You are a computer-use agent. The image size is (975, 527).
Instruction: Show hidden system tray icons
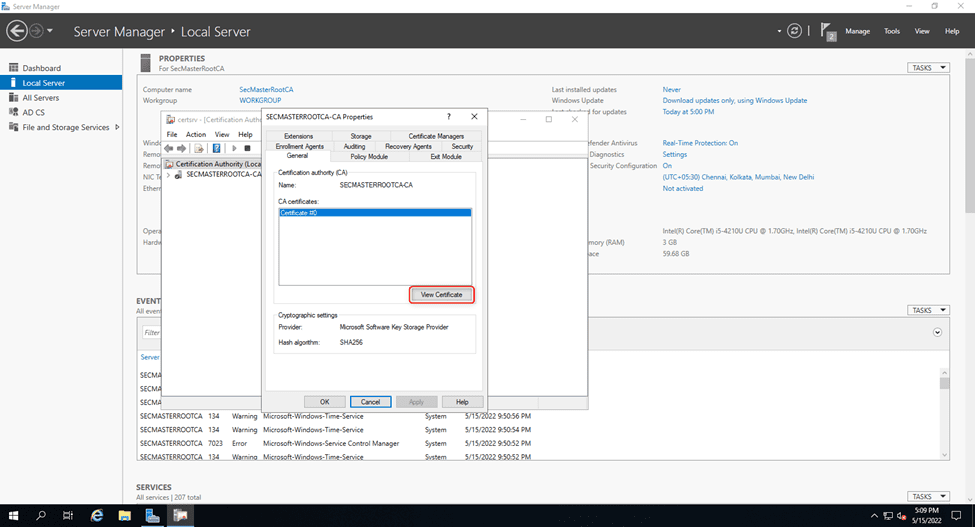tap(874, 516)
